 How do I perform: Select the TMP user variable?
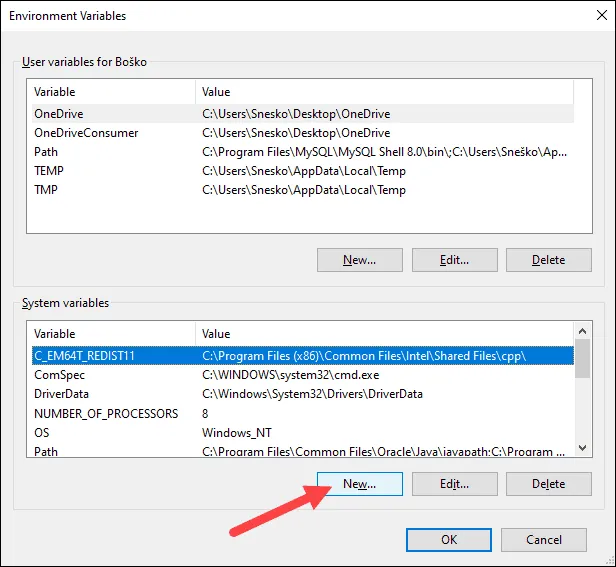tap(302, 190)
